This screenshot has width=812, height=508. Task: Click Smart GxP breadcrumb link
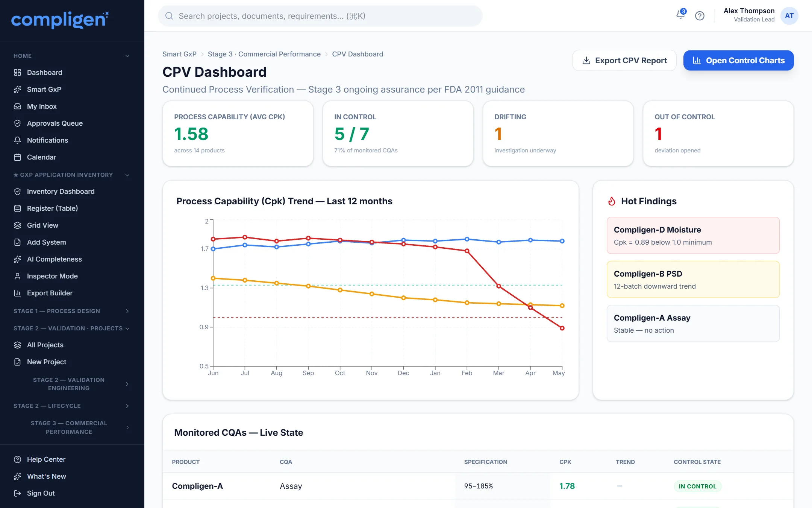[179, 54]
